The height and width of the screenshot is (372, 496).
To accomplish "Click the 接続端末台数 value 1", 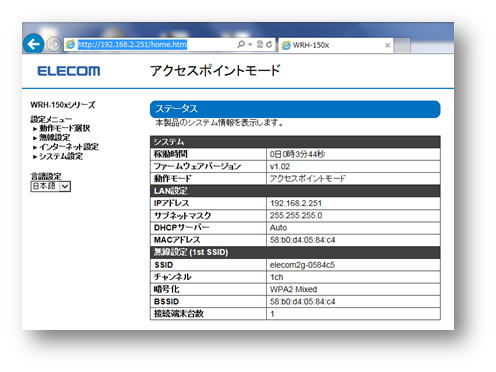I will (272, 314).
